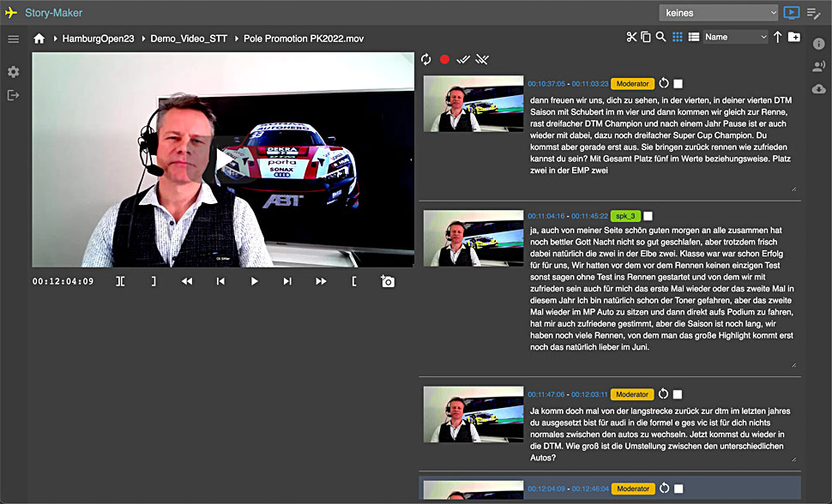Open the playlist edit icon in header
The width and height of the screenshot is (832, 504).
pyautogui.click(x=813, y=13)
